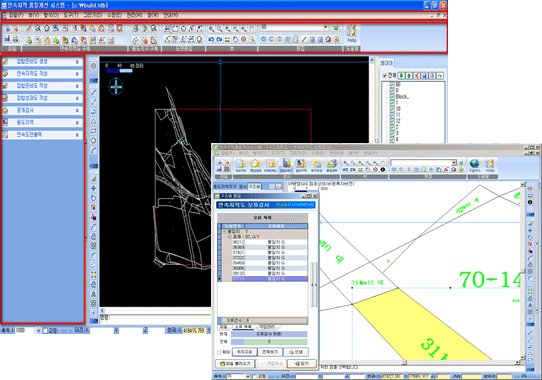The height and width of the screenshot is (380, 542).
Task: Click the Help icon in the main toolbar
Action: [352, 34]
